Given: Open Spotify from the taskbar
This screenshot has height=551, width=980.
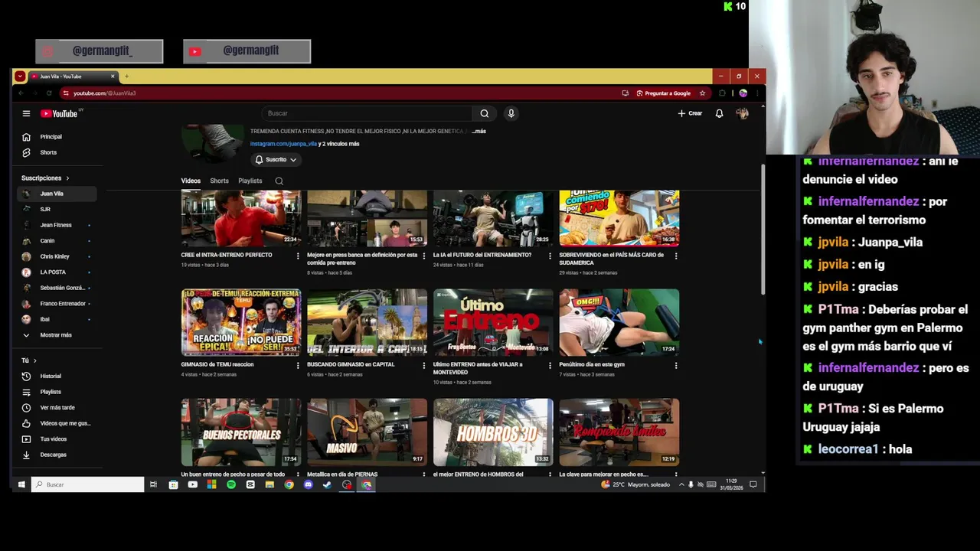Looking at the screenshot, I should click(231, 484).
